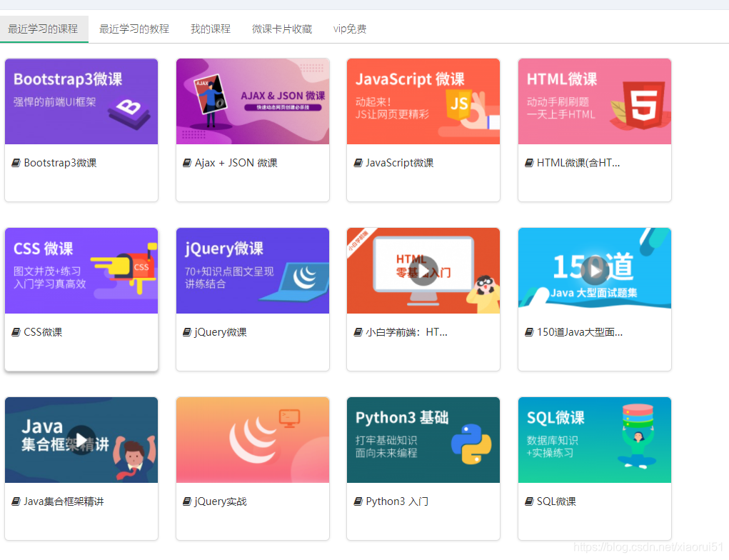Click the book icon beside Ajax + JSON 微课
Screen dimensions: 729x560
coord(187,162)
